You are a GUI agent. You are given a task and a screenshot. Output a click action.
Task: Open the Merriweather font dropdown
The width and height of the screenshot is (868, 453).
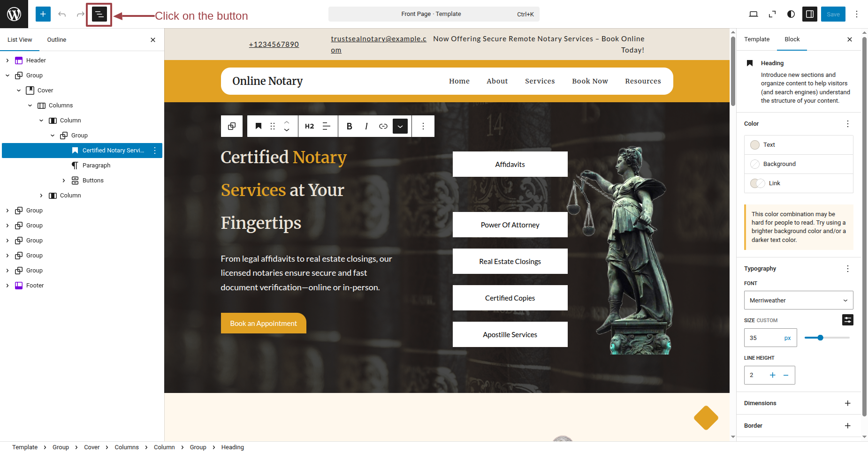pos(798,300)
